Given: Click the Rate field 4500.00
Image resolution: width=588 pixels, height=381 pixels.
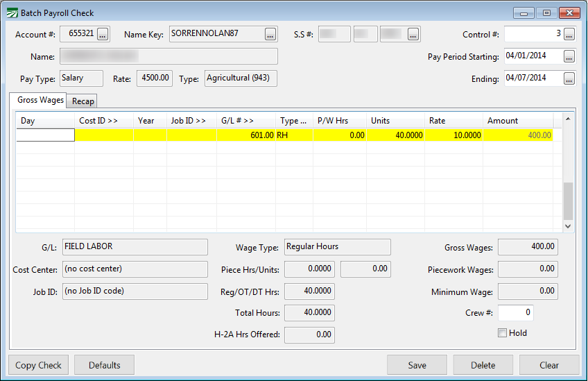Looking at the screenshot, I should (x=155, y=78).
